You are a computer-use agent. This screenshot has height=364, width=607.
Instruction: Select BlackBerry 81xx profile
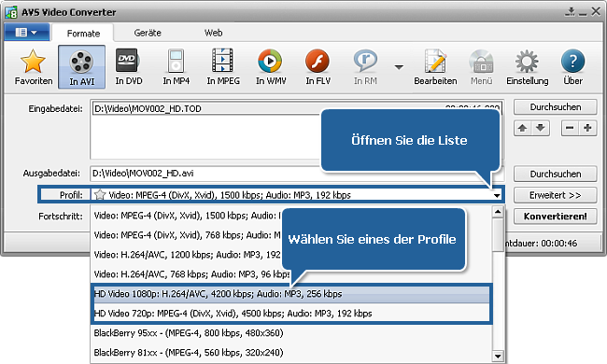click(291, 353)
